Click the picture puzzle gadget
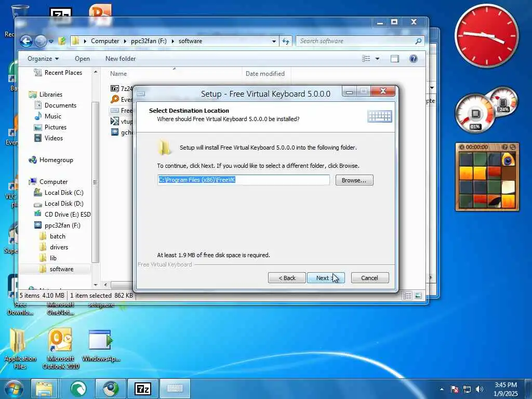The image size is (532, 399). (487, 177)
